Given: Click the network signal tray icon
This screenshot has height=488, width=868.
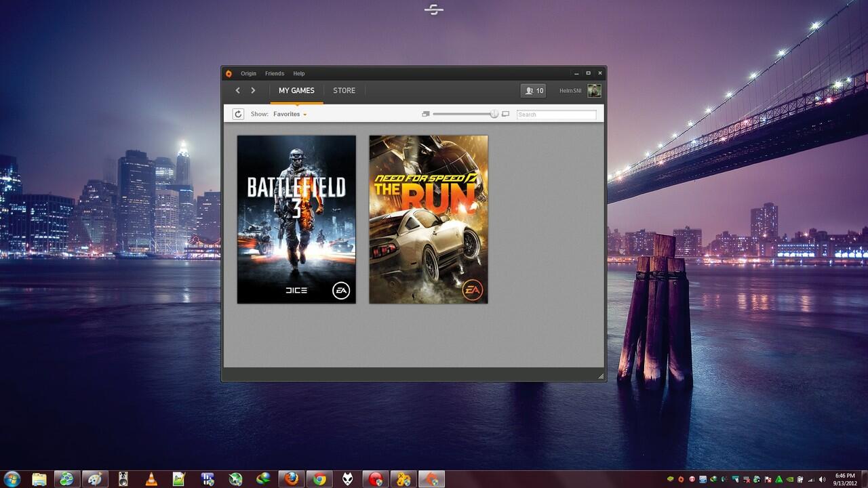Looking at the screenshot, I should 810,479.
